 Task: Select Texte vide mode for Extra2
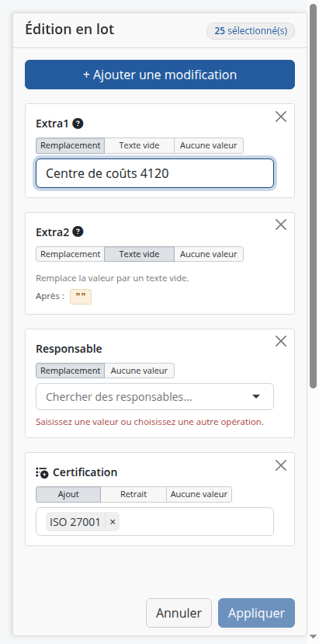(x=139, y=254)
